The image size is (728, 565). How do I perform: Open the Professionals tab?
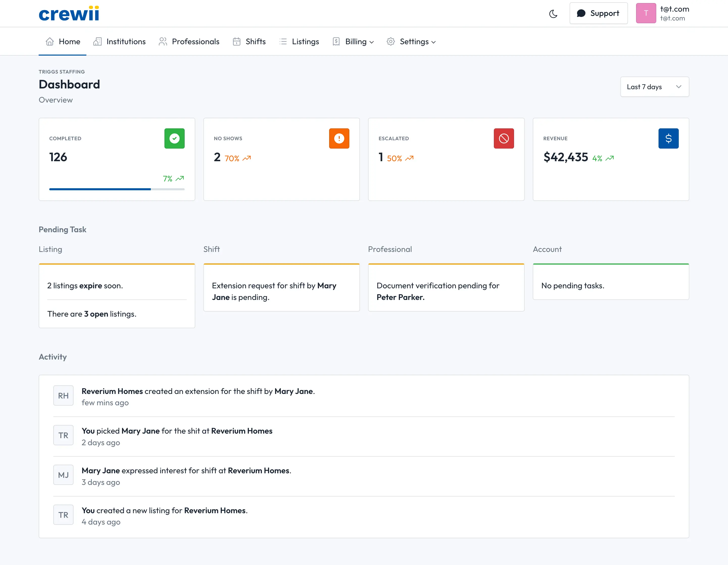(189, 42)
